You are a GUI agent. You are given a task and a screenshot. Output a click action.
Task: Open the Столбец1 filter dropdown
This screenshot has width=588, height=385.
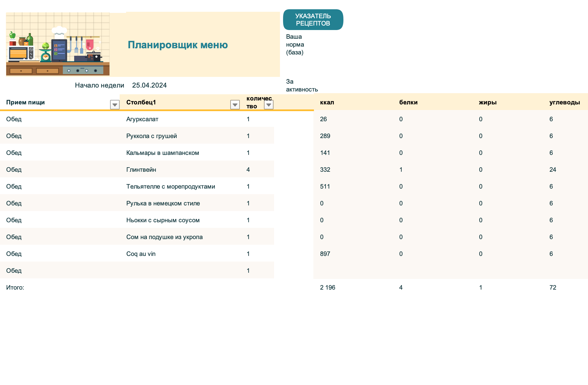pos(235,105)
